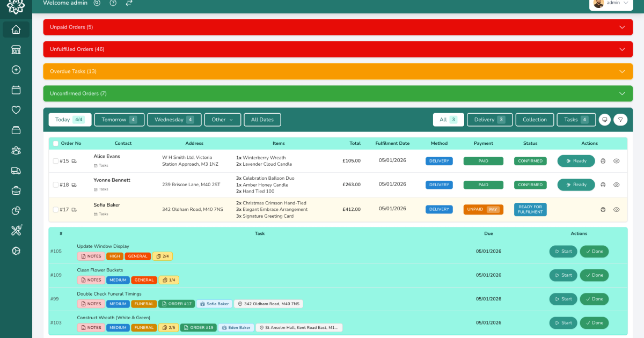This screenshot has height=338, width=644.
Task: Open the home dashboard sidebar icon
Action: (16, 30)
